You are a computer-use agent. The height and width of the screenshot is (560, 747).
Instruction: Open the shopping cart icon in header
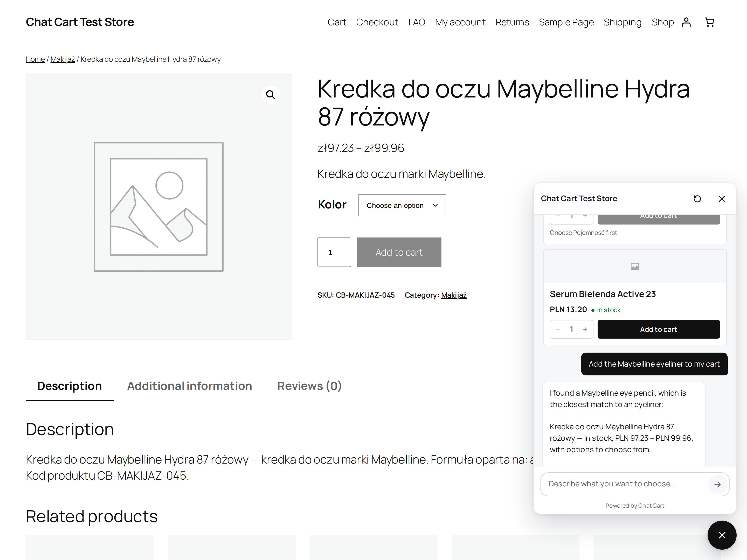pyautogui.click(x=709, y=22)
